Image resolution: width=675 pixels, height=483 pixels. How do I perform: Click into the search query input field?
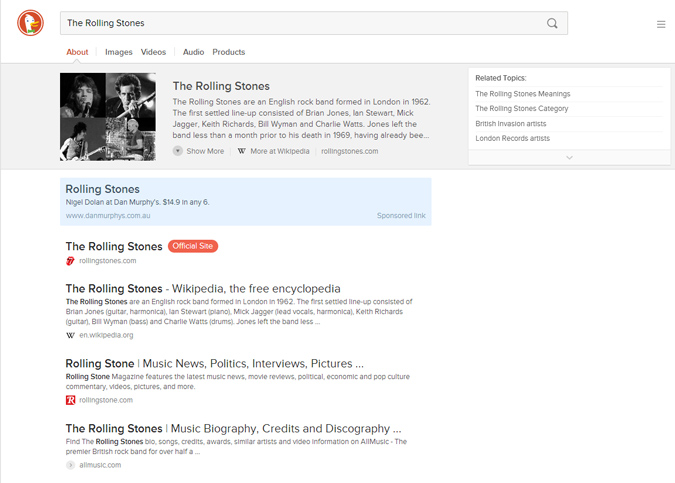pos(300,23)
